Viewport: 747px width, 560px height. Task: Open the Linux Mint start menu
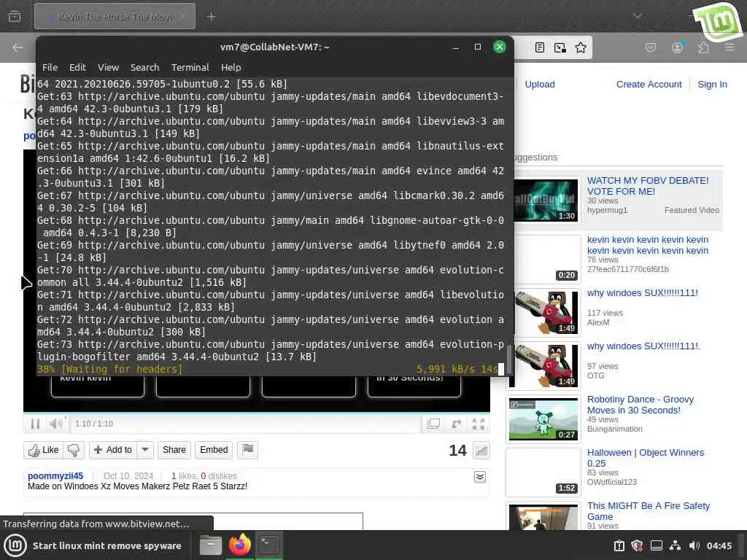coord(15,545)
